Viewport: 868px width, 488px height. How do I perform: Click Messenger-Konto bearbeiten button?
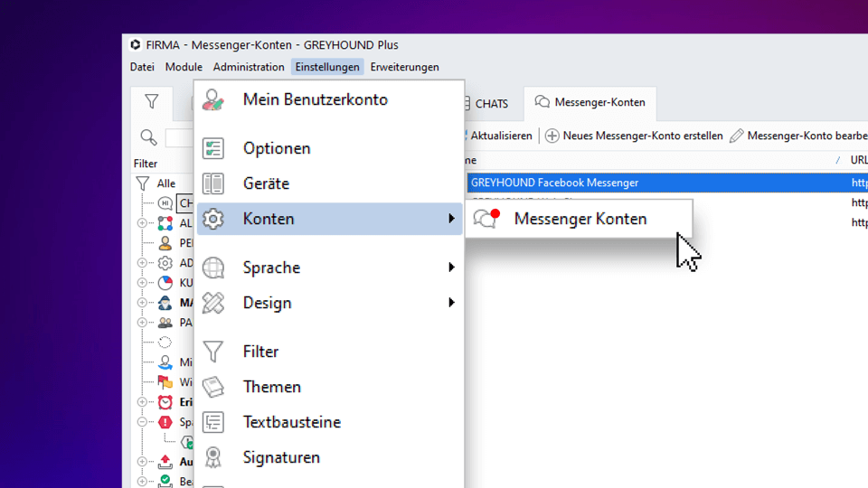[798, 136]
